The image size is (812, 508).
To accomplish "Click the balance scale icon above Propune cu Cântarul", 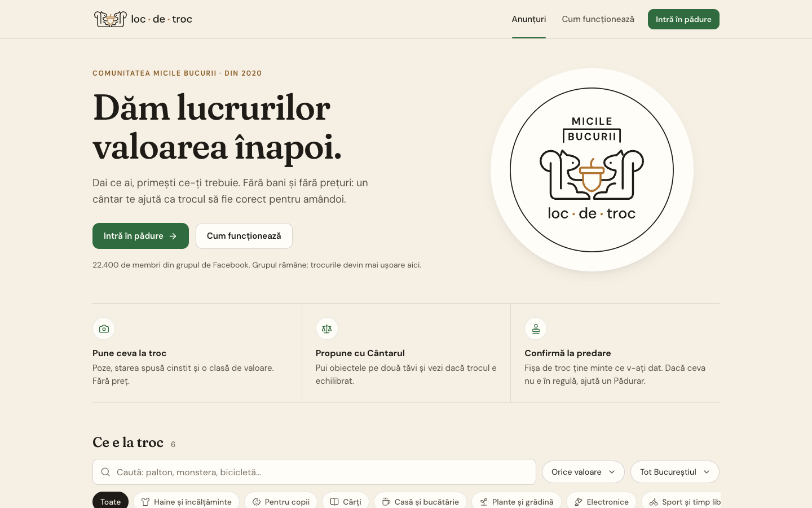I will (327, 329).
